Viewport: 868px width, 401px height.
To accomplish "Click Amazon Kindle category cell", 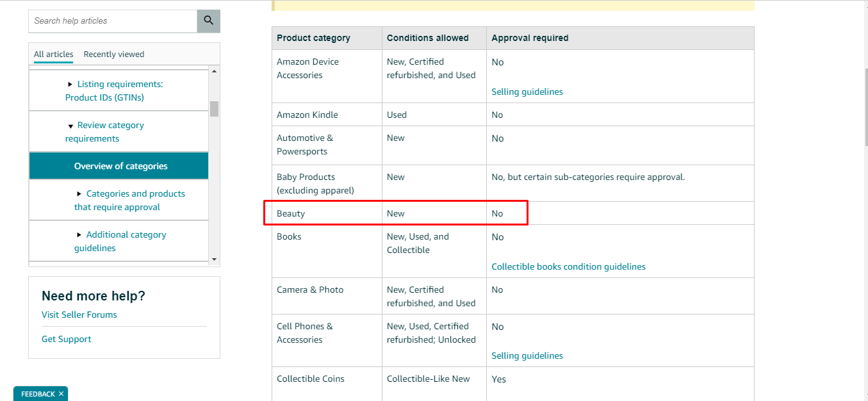I will [327, 115].
